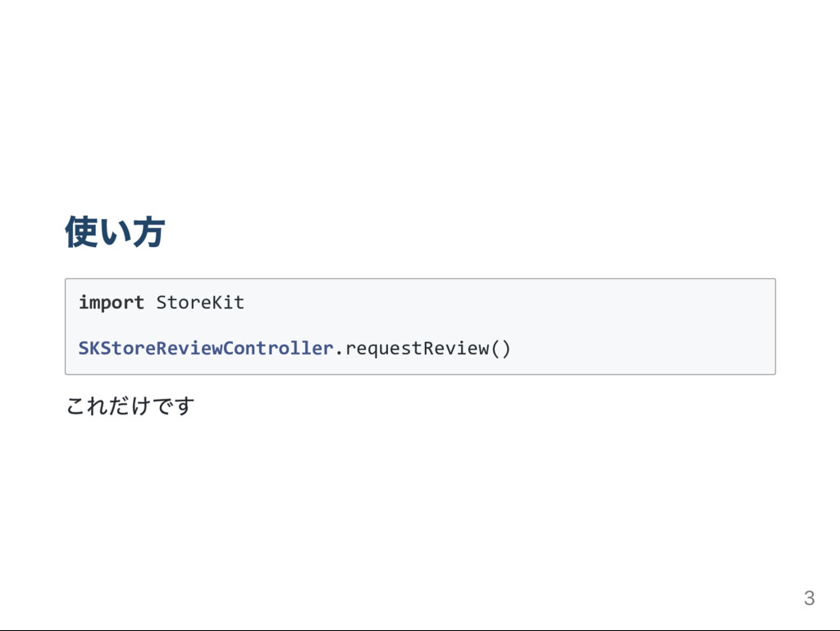Click the kanji "方" in the heading
The image size is (840, 631).
click(x=148, y=232)
